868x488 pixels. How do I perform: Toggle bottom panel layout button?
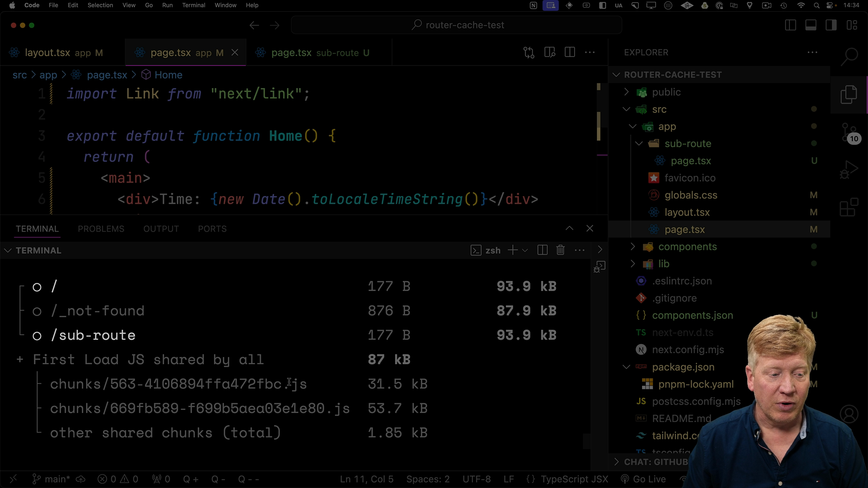pos(811,25)
